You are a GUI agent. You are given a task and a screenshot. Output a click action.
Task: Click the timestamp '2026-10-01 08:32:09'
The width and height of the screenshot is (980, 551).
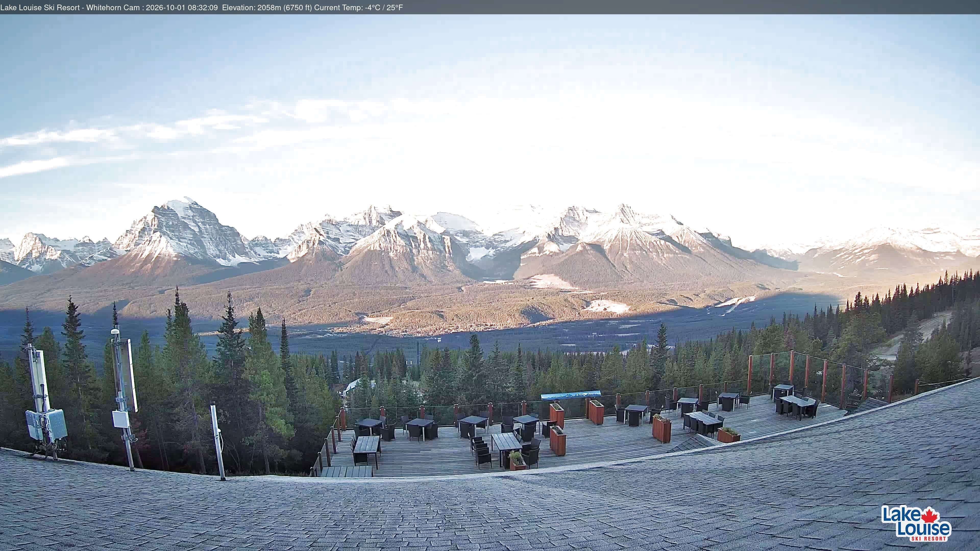[182, 8]
